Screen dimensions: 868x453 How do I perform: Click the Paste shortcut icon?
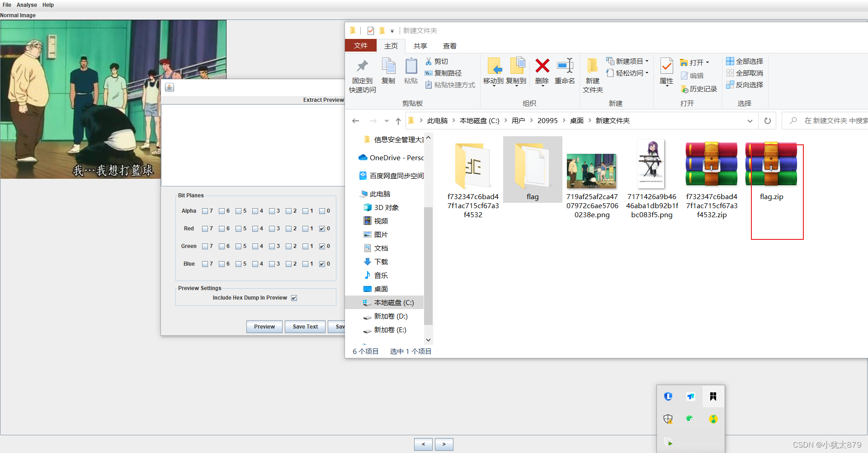429,85
